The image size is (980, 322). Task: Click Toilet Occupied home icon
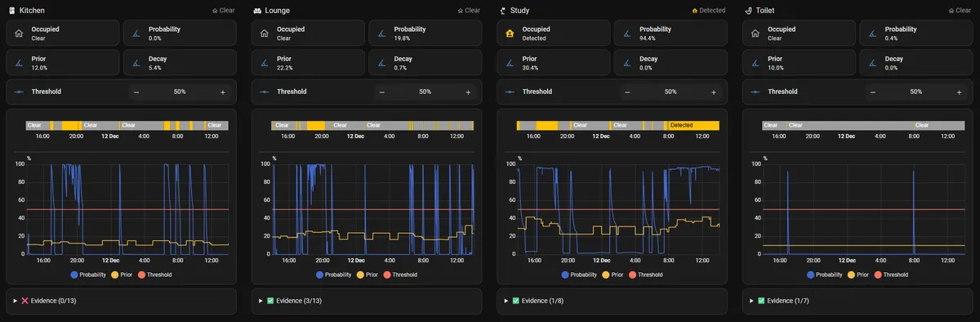[x=755, y=34]
